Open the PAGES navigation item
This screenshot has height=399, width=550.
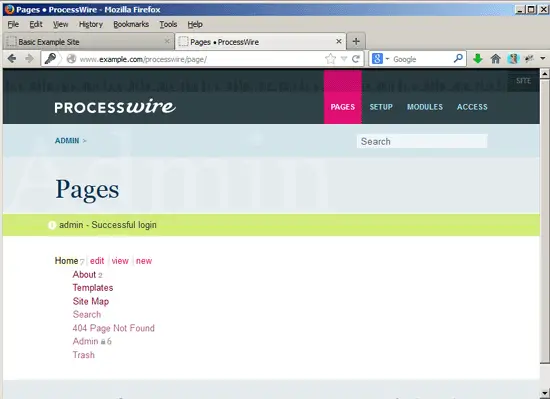point(343,107)
